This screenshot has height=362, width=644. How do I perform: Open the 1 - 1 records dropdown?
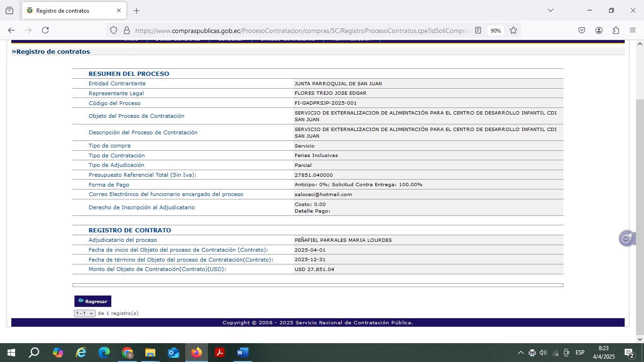(85, 313)
